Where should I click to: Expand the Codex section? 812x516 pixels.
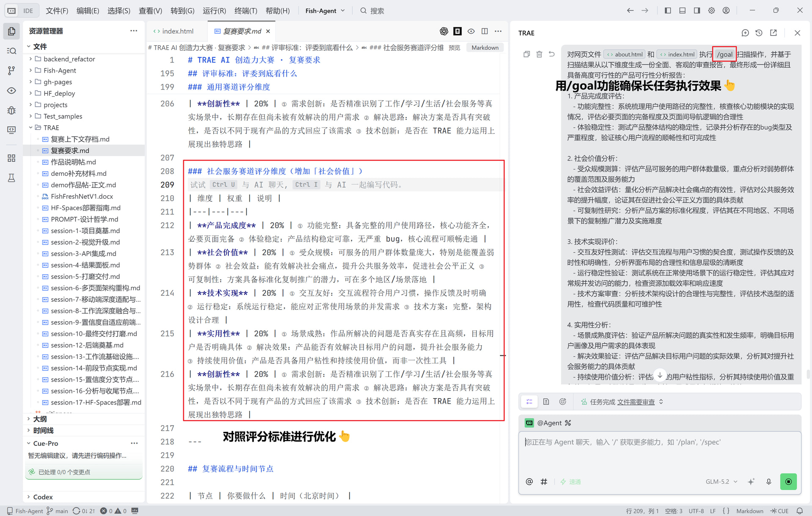point(43,497)
